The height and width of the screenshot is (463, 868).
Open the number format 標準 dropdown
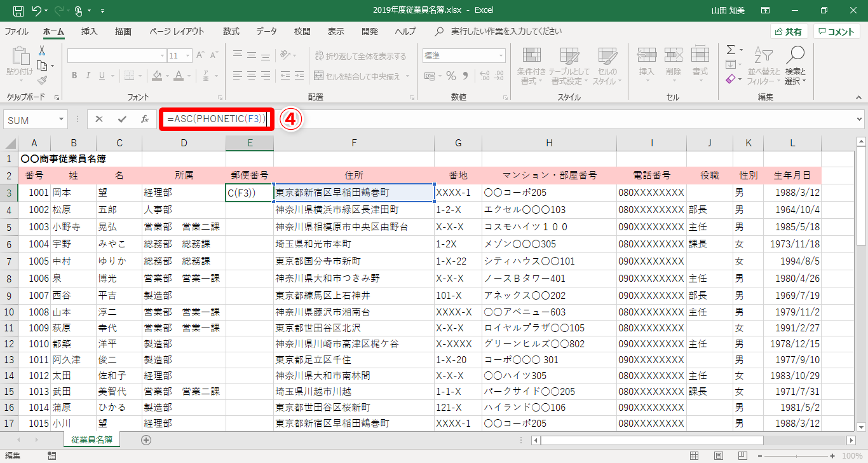point(501,56)
